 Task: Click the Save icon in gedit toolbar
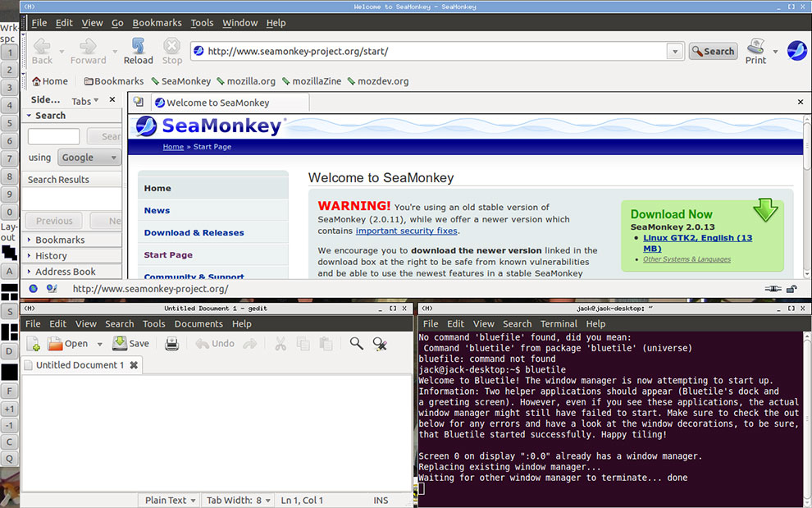tap(120, 343)
